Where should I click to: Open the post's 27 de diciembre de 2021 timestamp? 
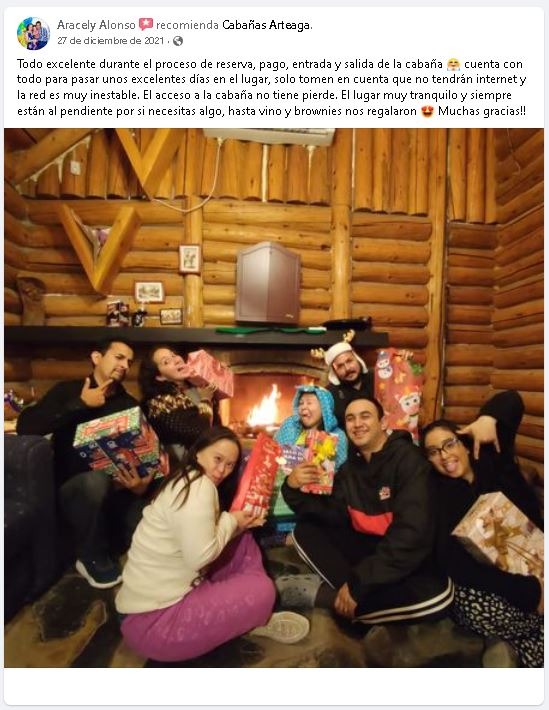[111, 41]
